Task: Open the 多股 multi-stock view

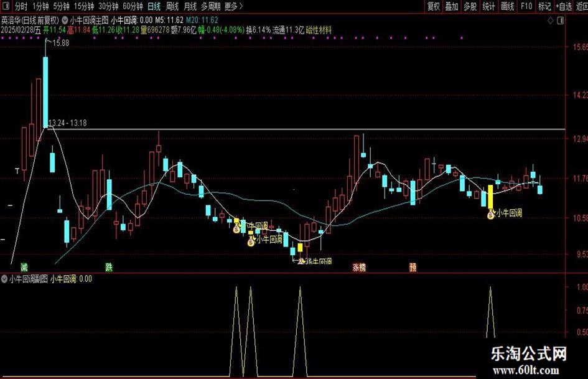Action: (x=470, y=6)
